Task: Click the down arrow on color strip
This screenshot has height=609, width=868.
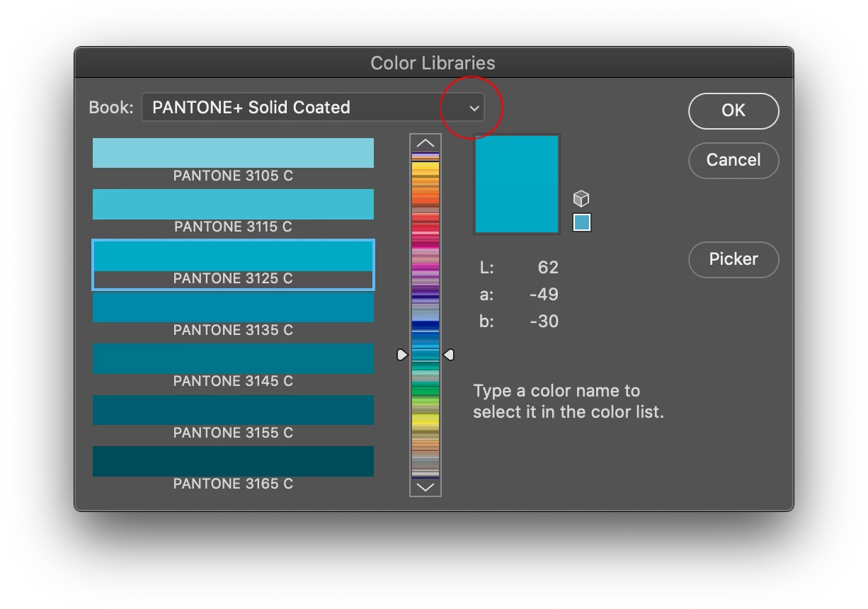Action: point(425,487)
